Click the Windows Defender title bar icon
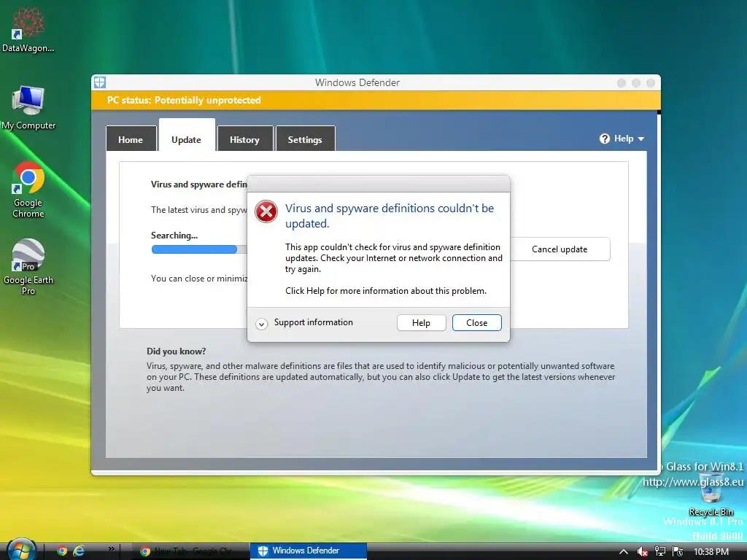The width and height of the screenshot is (747, 560). click(99, 82)
